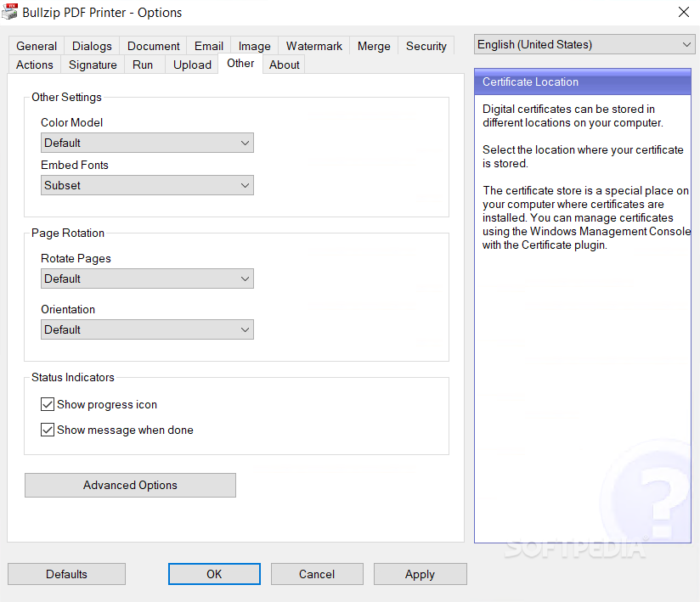
Task: Click the Defaults button
Action: point(66,574)
